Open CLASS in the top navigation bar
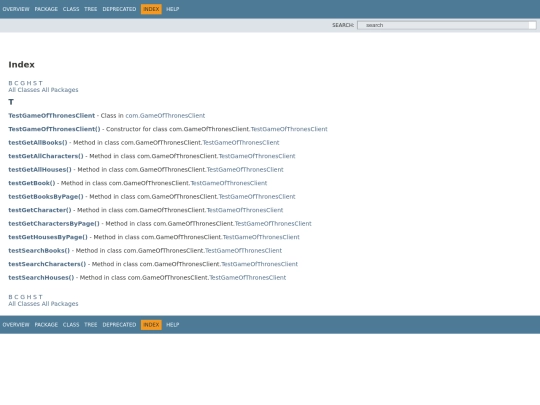540x405 pixels. point(71,9)
